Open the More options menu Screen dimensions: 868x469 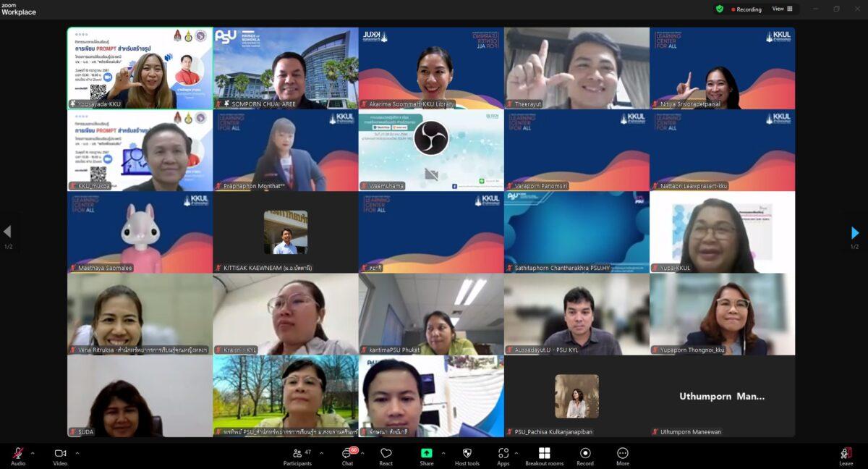coord(623,455)
